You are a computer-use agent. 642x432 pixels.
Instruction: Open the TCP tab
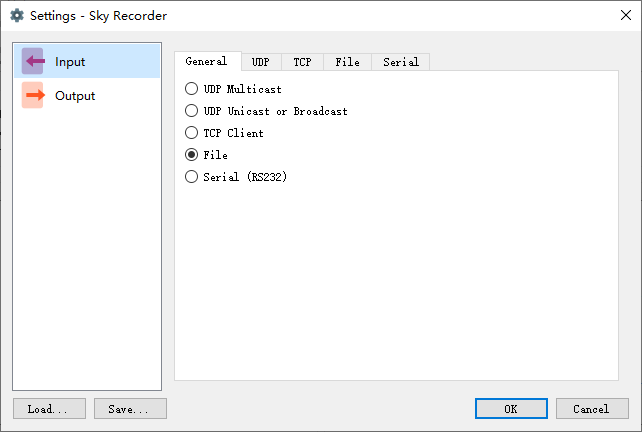(302, 62)
